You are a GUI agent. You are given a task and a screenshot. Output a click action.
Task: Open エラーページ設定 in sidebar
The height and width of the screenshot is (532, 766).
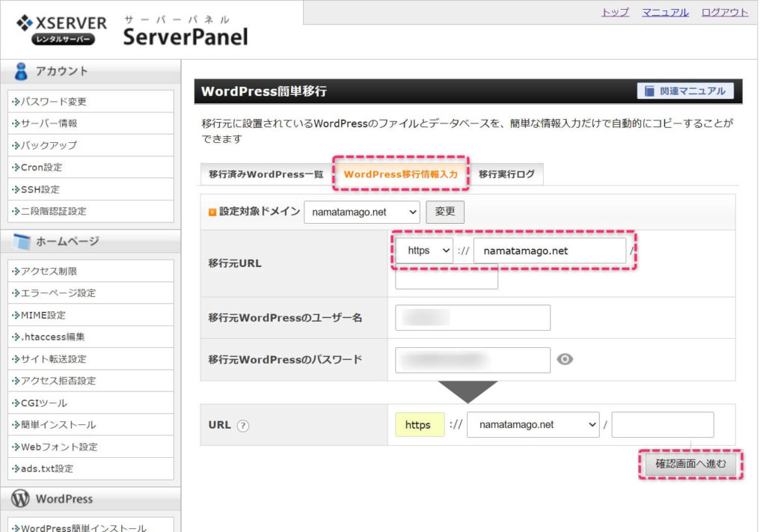91,293
